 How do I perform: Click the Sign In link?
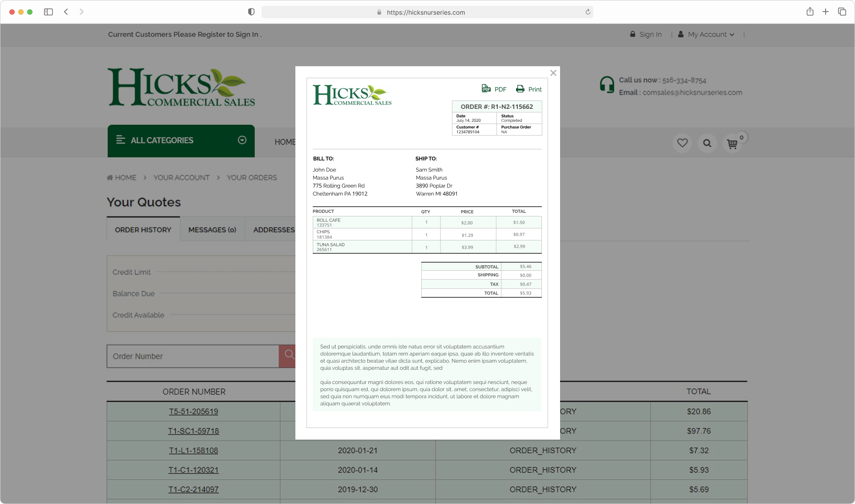click(x=650, y=35)
